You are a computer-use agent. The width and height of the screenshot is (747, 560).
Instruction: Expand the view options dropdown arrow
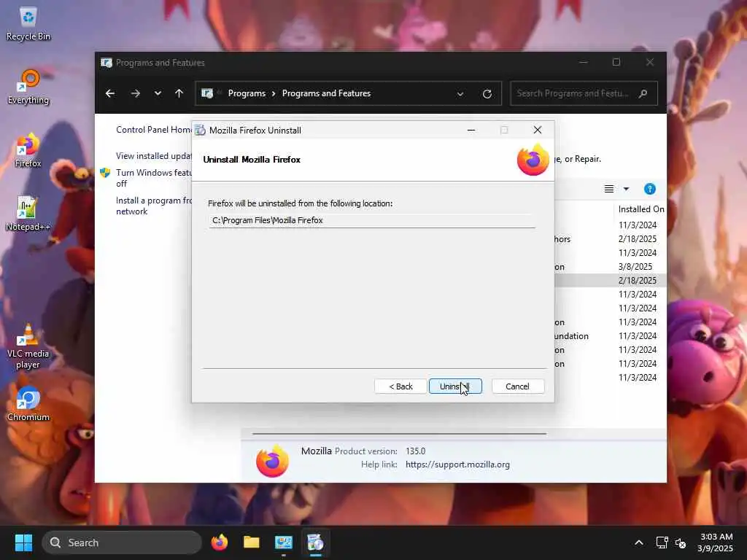626,189
